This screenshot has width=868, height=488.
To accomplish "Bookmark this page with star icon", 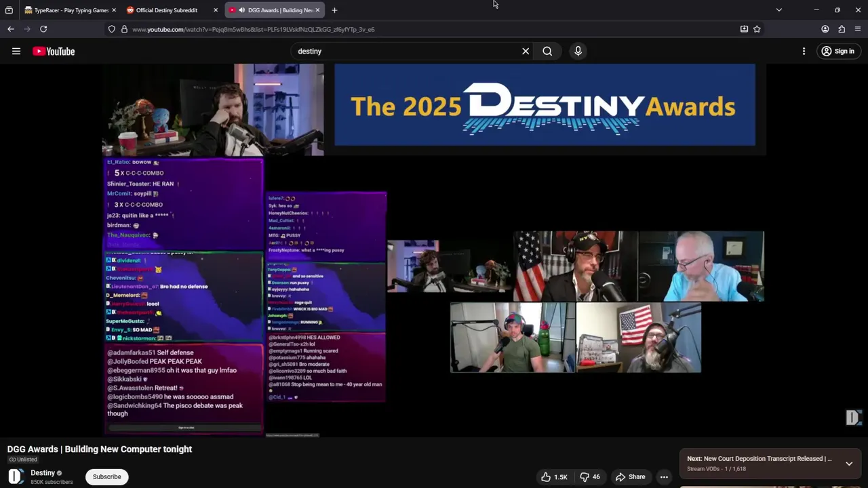I will 757,29.
